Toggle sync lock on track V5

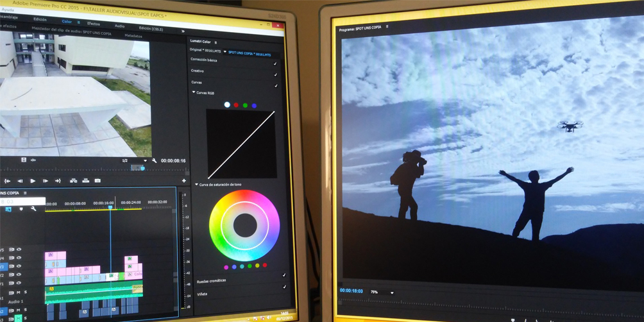(12, 250)
